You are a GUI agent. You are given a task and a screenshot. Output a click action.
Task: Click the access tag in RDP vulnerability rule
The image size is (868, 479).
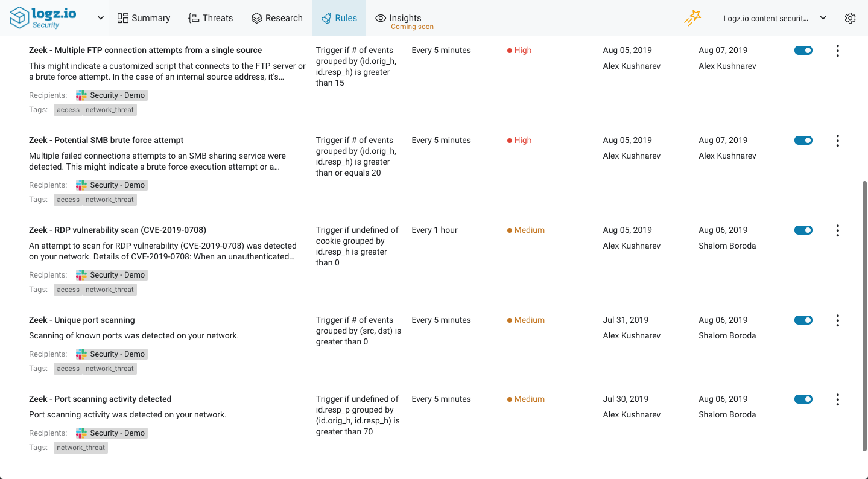[68, 290]
